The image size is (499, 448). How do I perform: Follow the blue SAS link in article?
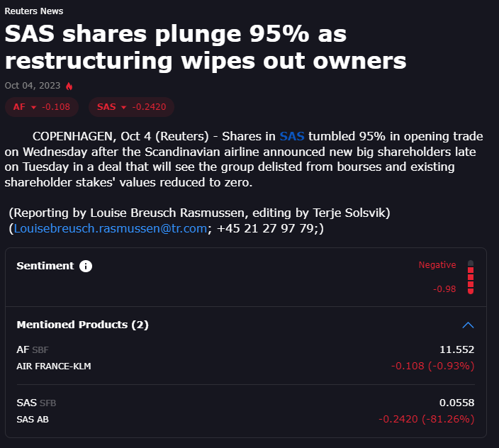click(292, 136)
